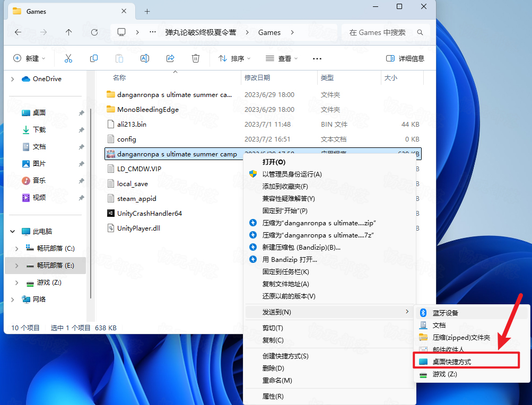532x405 pixels.
Task: Expand the 网络 tree node
Action: 13,300
